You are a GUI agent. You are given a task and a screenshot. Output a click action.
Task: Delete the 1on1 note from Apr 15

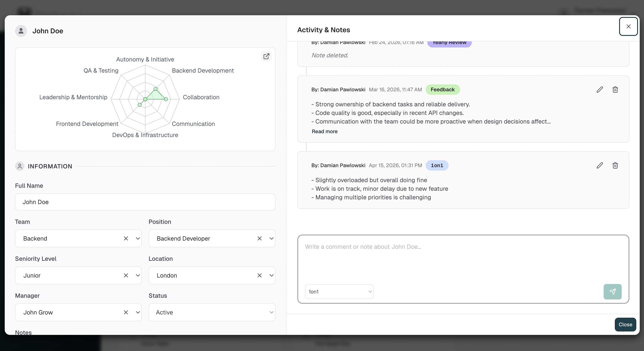tap(615, 165)
